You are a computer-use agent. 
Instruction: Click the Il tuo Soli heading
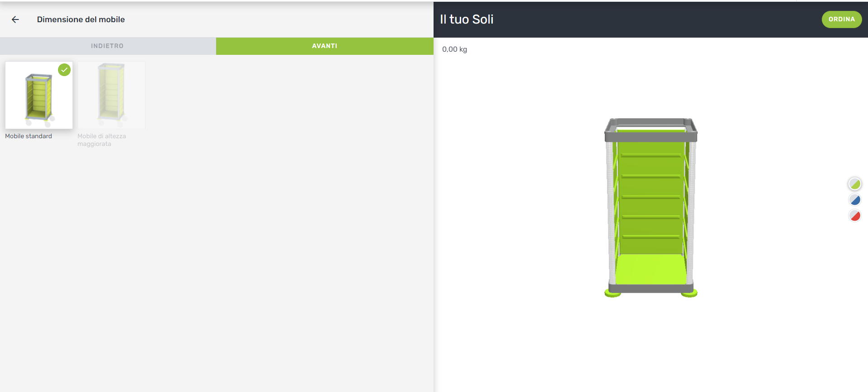(x=467, y=19)
